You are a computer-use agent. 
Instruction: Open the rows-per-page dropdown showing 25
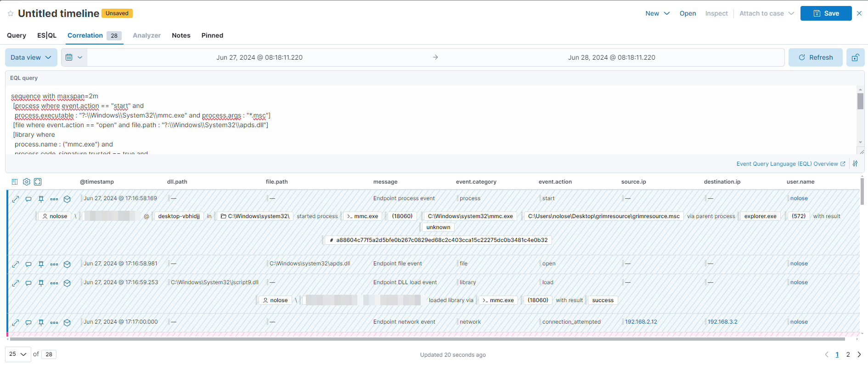pyautogui.click(x=18, y=354)
